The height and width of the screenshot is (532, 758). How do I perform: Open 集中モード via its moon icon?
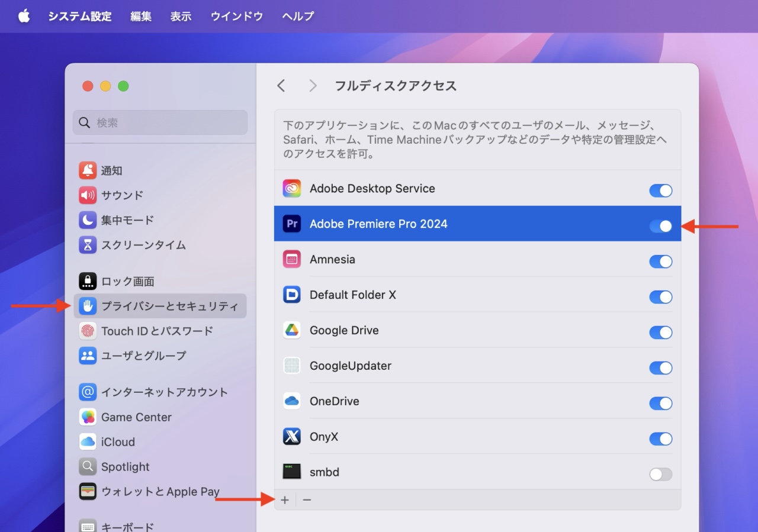coord(88,220)
